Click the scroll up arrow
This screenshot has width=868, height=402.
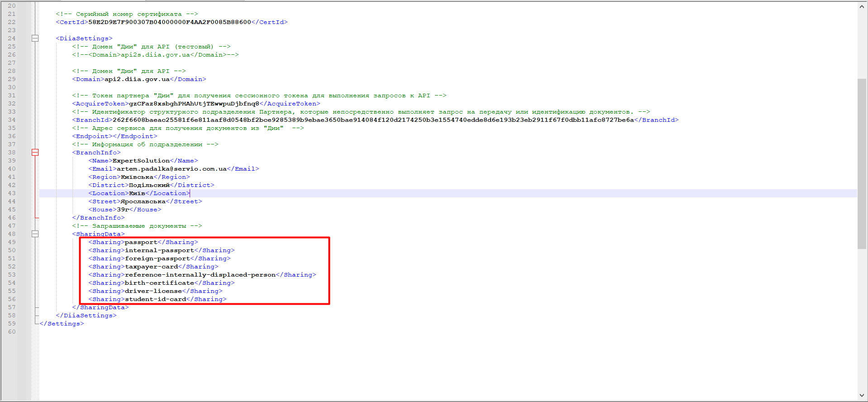[862, 7]
